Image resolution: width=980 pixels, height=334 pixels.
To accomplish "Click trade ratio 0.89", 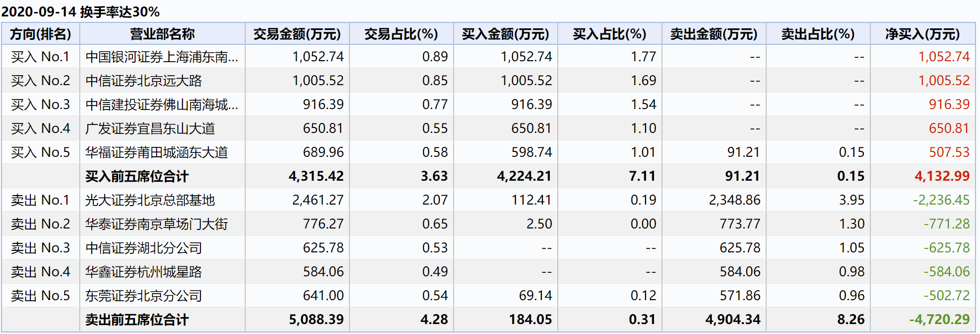I will (435, 57).
